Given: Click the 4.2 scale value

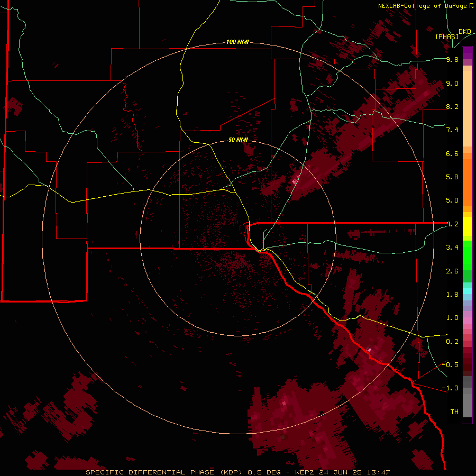Looking at the screenshot, I should tap(453, 224).
